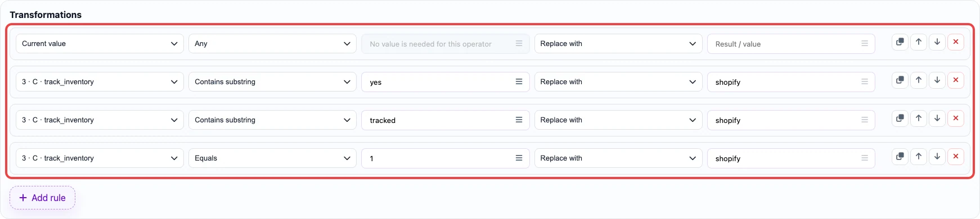980x219 pixels.
Task: Open track_inventory dropdown in the 'tracked' rule
Action: tap(100, 120)
